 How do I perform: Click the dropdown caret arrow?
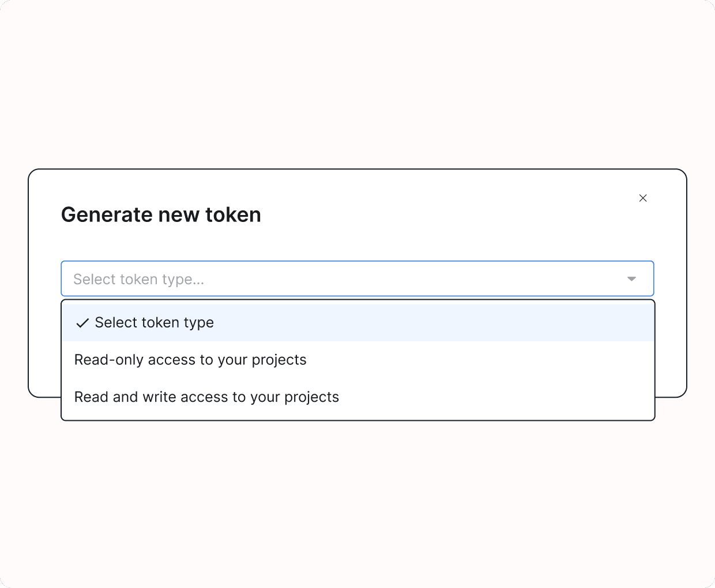coord(631,279)
